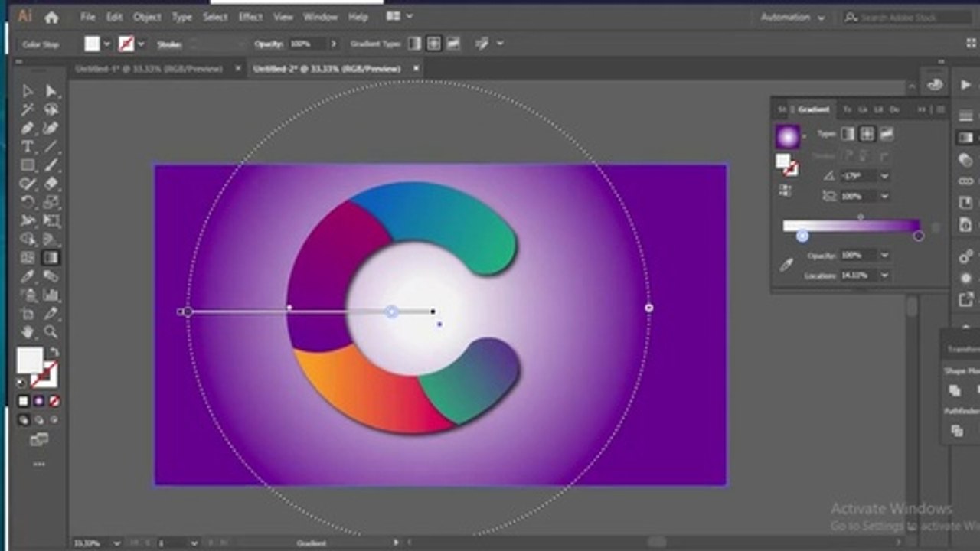Open the Automation workspace switcher
The width and height of the screenshot is (980, 551).
(x=792, y=17)
